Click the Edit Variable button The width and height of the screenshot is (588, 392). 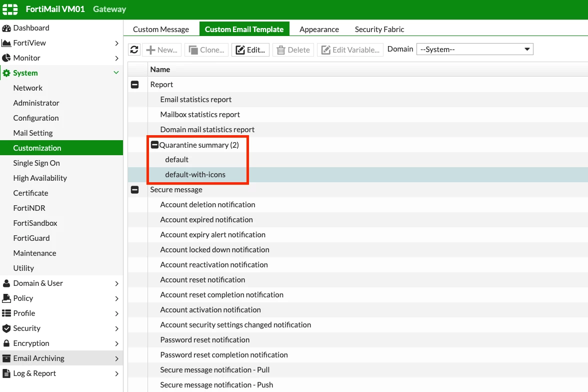pyautogui.click(x=350, y=50)
